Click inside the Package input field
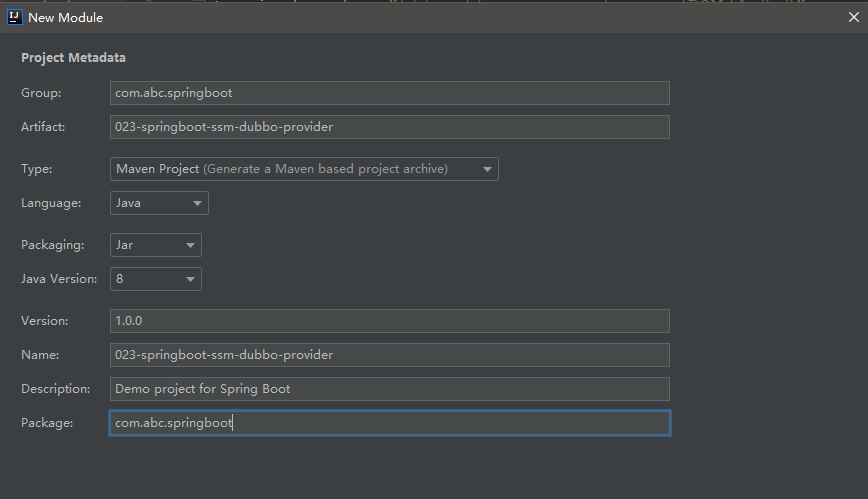This screenshot has width=868, height=499. [389, 423]
